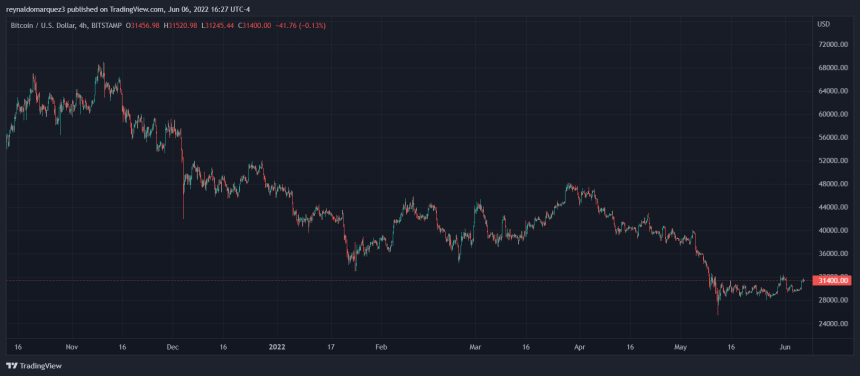860x376 pixels.
Task: Click the 28000.00 price axis label
Action: [834, 300]
